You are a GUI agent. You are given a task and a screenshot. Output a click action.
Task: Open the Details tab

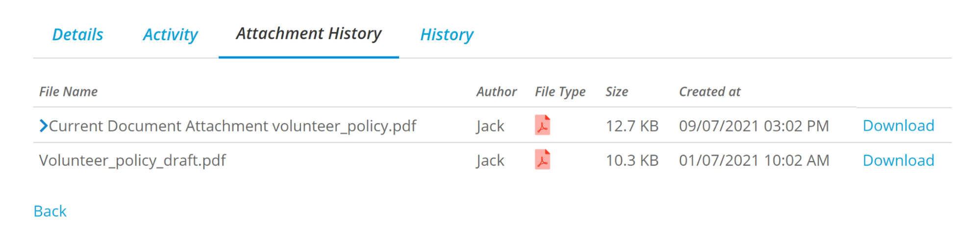tap(77, 34)
